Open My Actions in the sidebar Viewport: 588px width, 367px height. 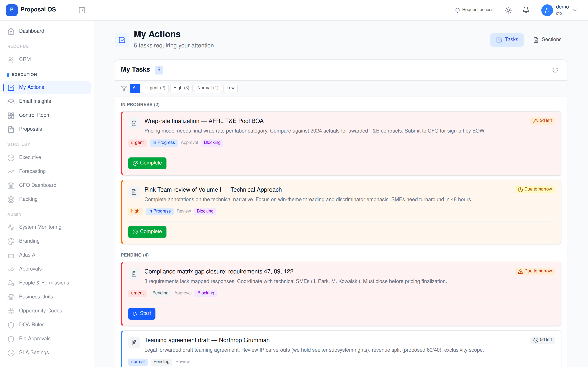click(x=31, y=87)
